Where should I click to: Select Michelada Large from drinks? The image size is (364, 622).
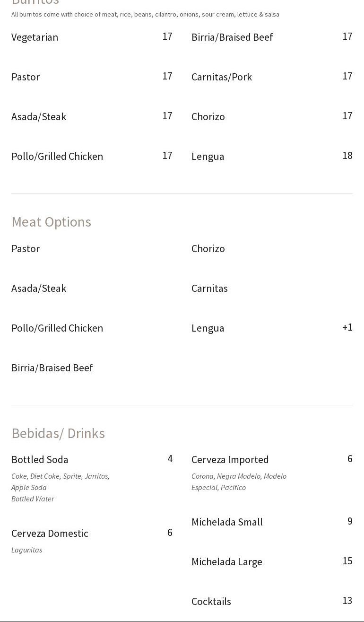[226, 562]
